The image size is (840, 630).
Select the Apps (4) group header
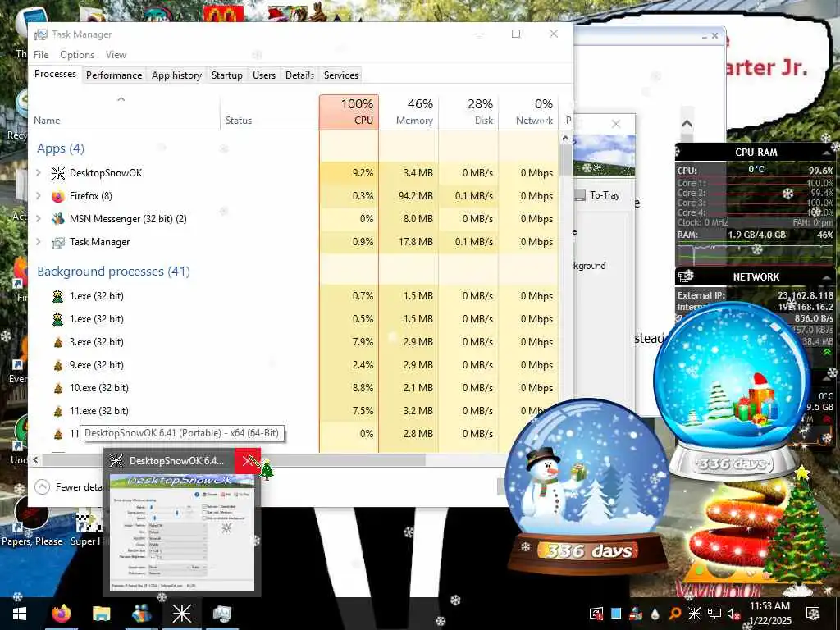pos(61,148)
